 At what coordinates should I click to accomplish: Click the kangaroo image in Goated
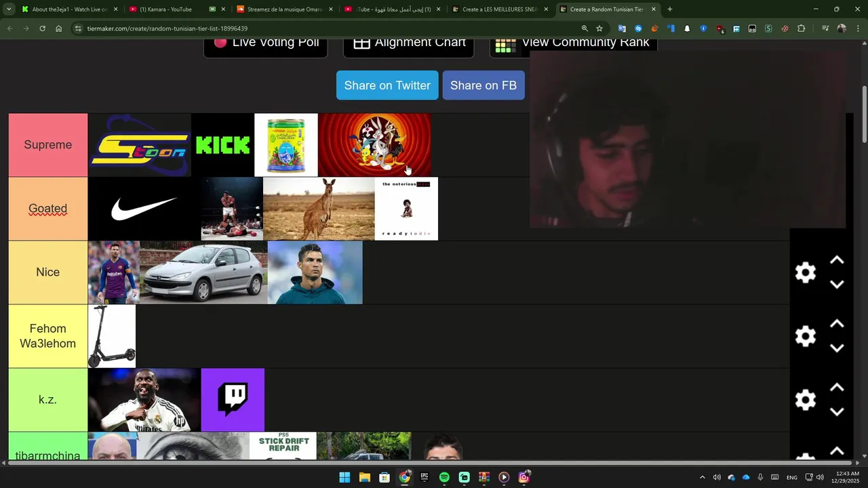point(319,209)
